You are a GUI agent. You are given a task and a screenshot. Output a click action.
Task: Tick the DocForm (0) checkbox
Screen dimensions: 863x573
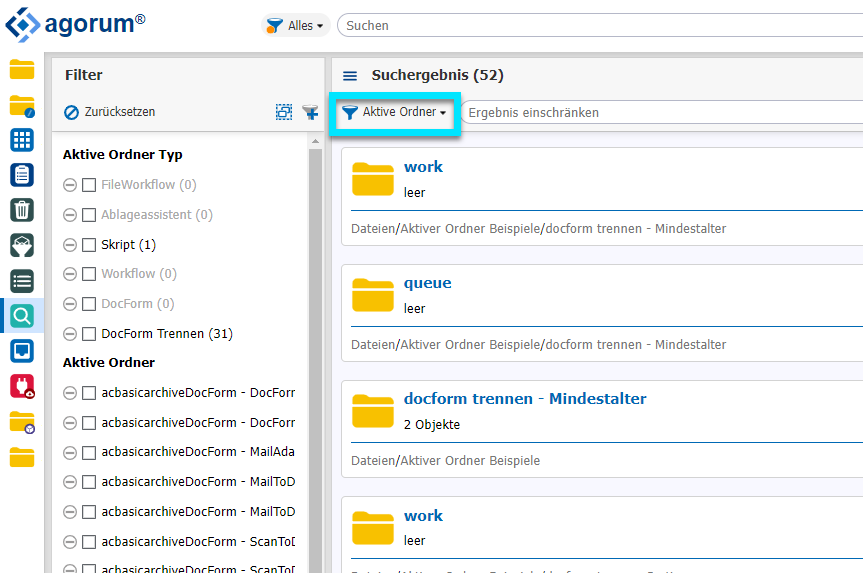89,304
